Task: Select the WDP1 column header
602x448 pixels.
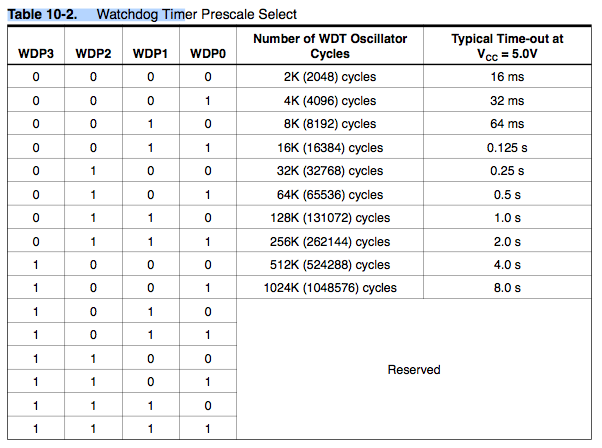Action: 150,52
